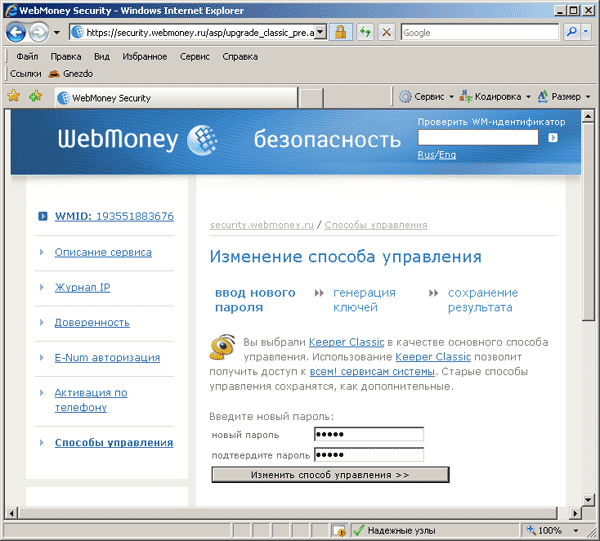Open the Вид menu

[x=102, y=57]
